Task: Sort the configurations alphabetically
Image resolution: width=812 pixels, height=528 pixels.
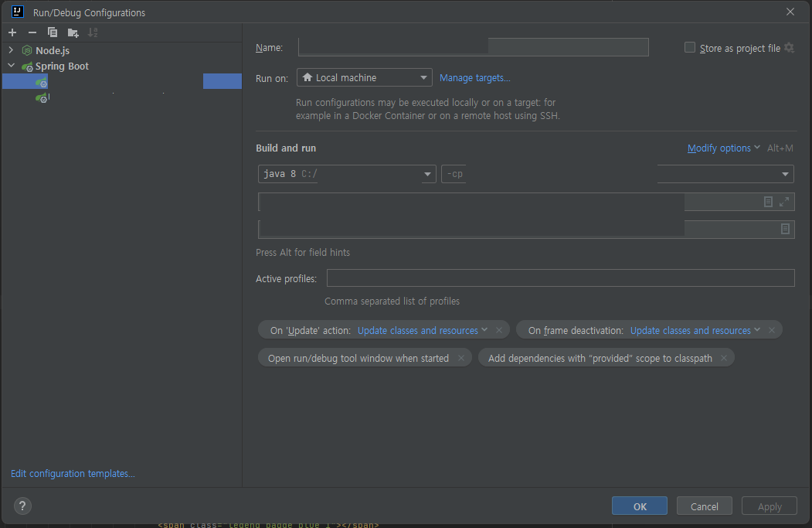Action: coord(93,32)
